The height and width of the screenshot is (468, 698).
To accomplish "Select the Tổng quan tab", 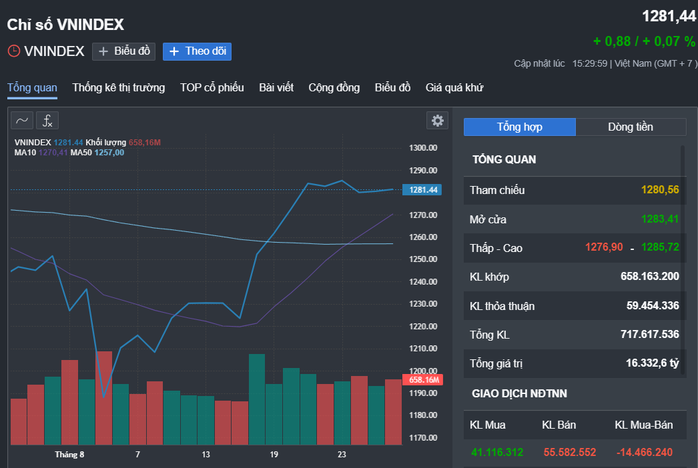I will (x=32, y=87).
